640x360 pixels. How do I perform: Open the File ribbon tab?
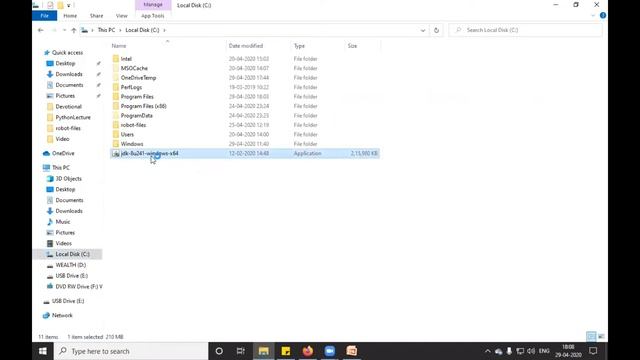(44, 16)
